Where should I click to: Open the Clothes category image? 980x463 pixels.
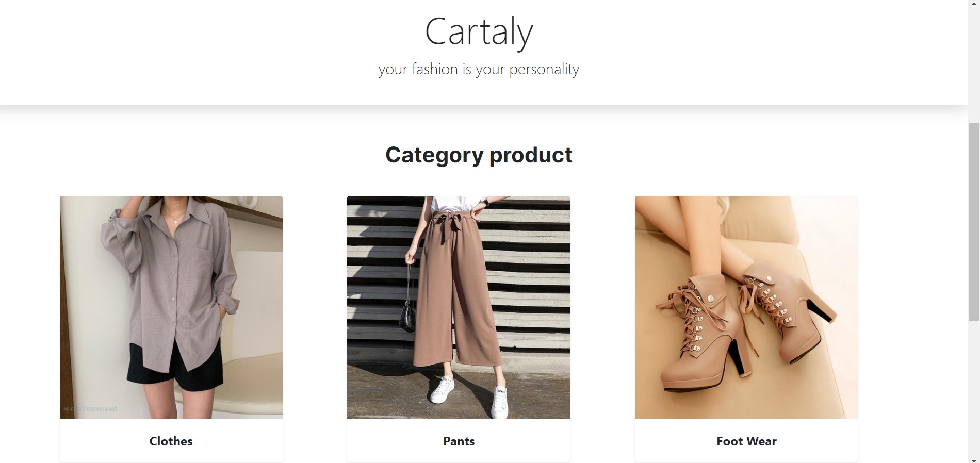(x=171, y=307)
